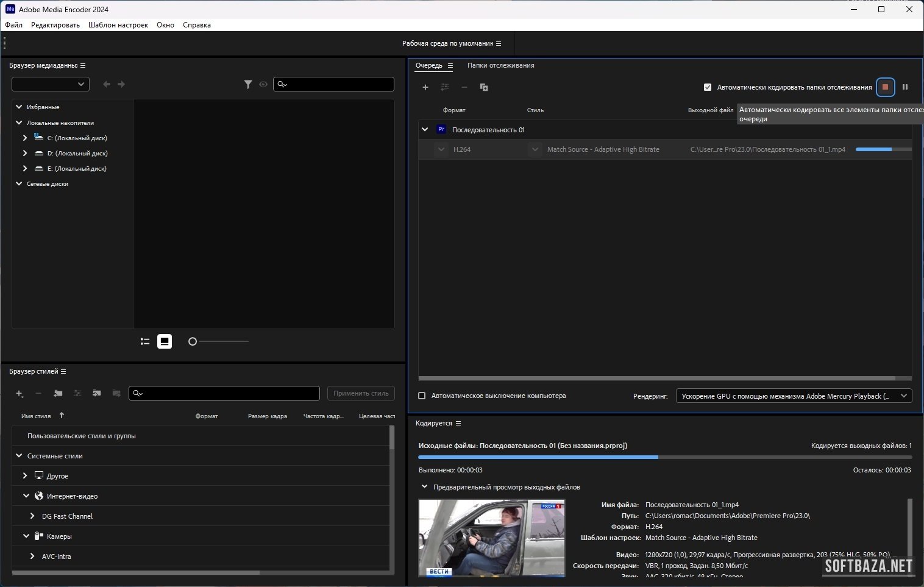Open the output file path link for Последовательность 01_1.mp4
The width and height of the screenshot is (924, 587).
pyautogui.click(x=767, y=149)
